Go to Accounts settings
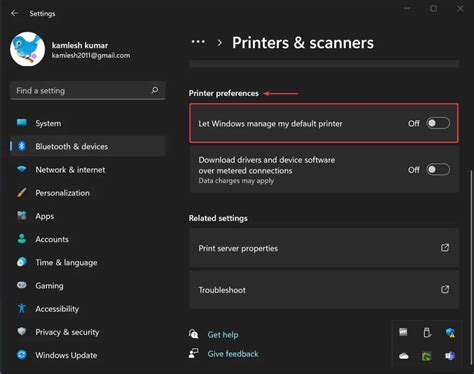 88,239
